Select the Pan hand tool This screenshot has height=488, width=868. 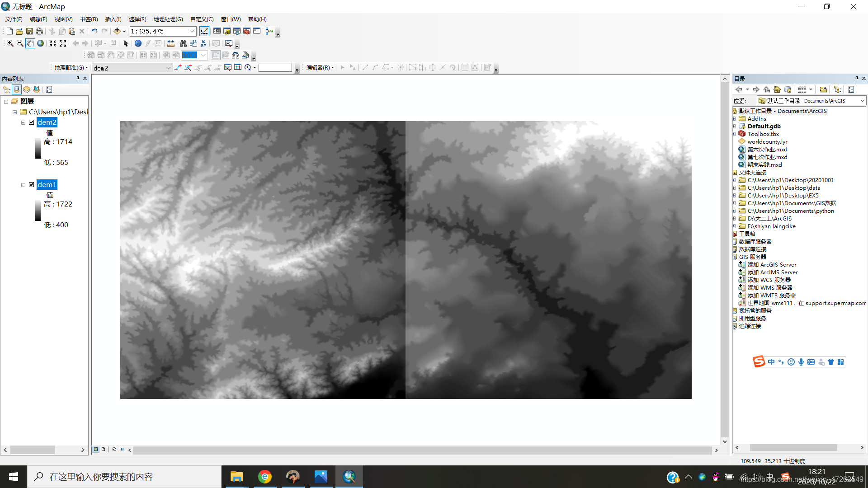(30, 43)
